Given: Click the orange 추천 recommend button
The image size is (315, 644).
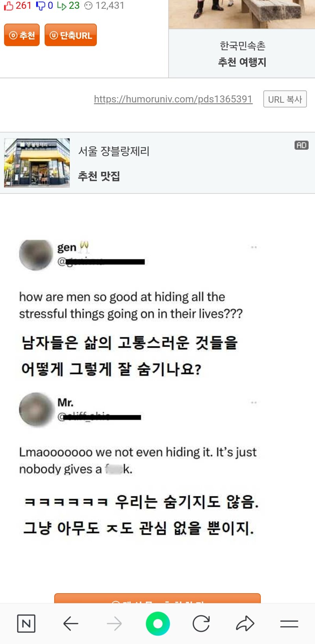Looking at the screenshot, I should tap(22, 35).
